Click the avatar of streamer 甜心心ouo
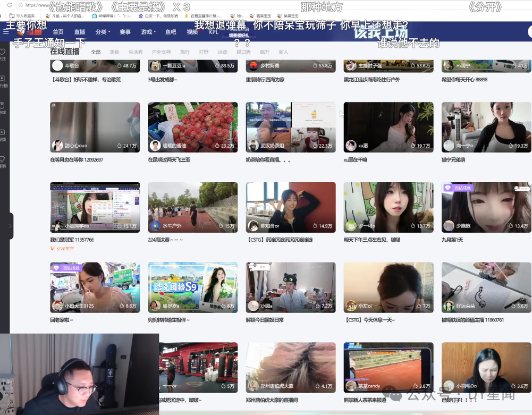The height and width of the screenshot is (415, 532). tap(57, 146)
